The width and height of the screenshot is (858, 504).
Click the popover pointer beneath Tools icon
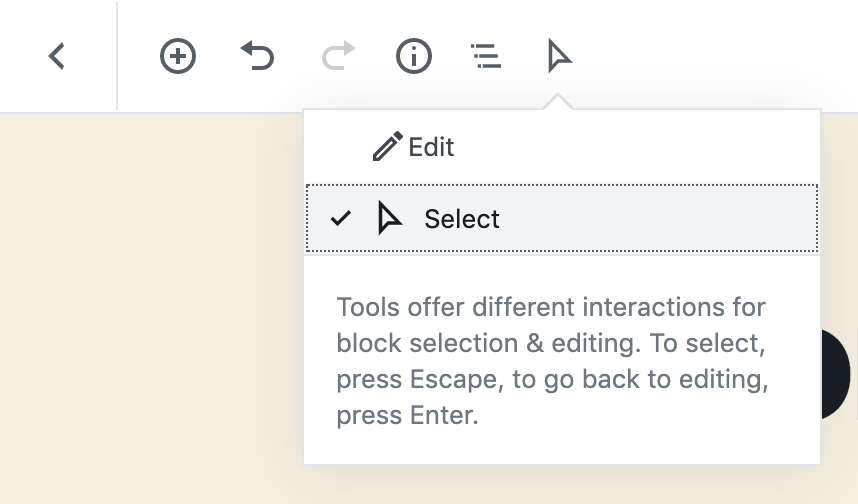tap(560, 102)
